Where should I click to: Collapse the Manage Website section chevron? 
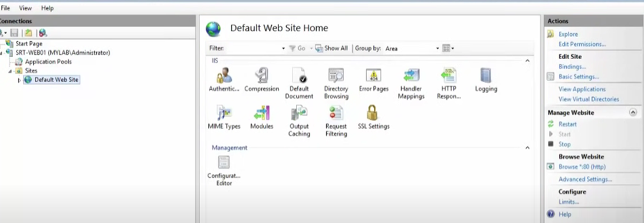pos(633,113)
